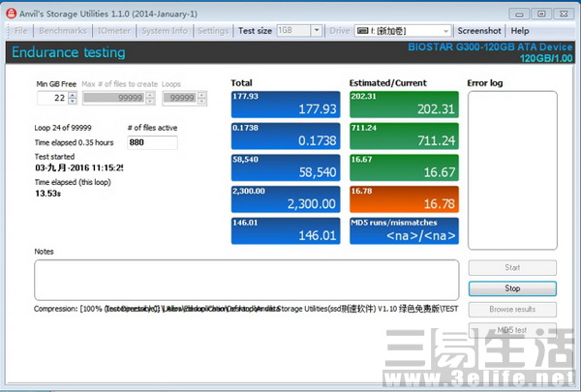Click the Start button
Image resolution: width=581 pixels, height=392 pixels.
[x=512, y=267]
